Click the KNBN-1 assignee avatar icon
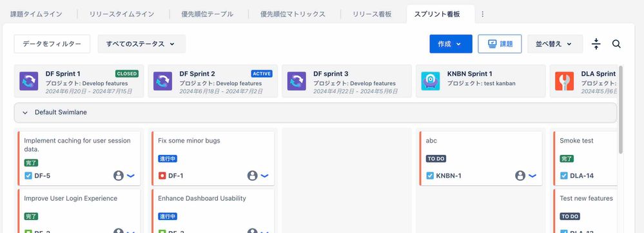The width and height of the screenshot is (644, 233). coord(520,176)
